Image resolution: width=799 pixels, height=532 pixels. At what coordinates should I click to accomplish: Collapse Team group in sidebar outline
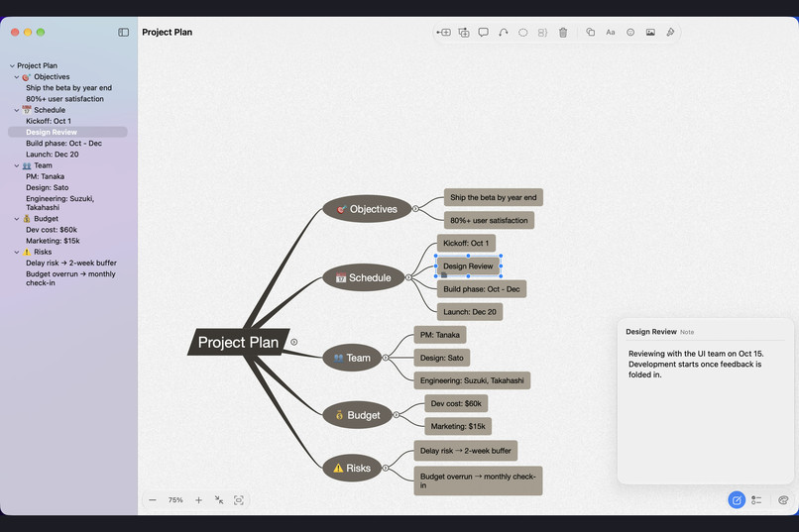[x=17, y=165]
